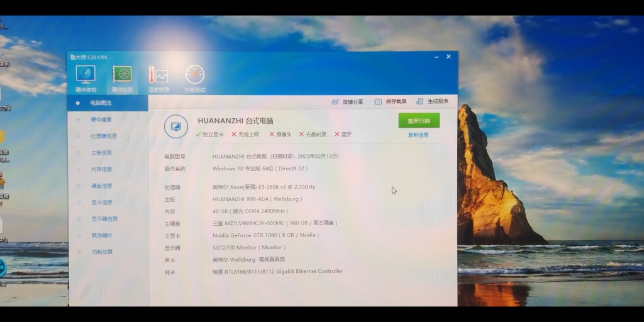The width and height of the screenshot is (644, 322).
Task: Click the 40 GB DDR4 2400MHz memory text
Action: click(250, 211)
